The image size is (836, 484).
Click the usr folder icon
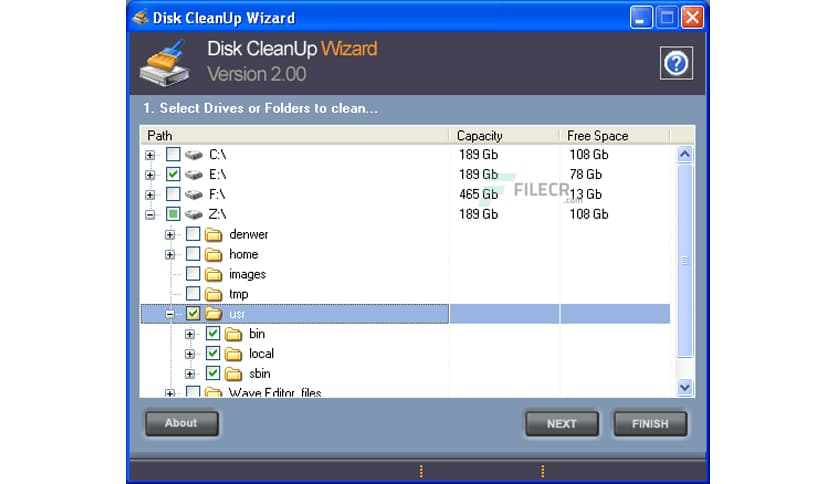[214, 314]
